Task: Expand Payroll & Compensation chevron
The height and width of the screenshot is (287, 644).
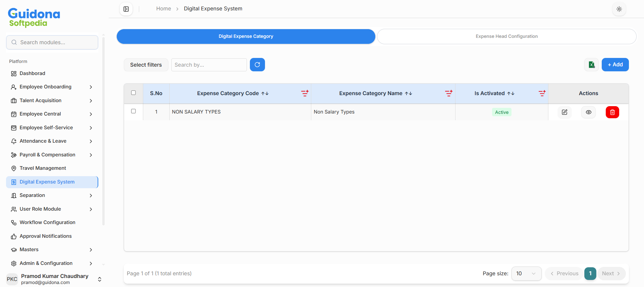Action: 91,155
